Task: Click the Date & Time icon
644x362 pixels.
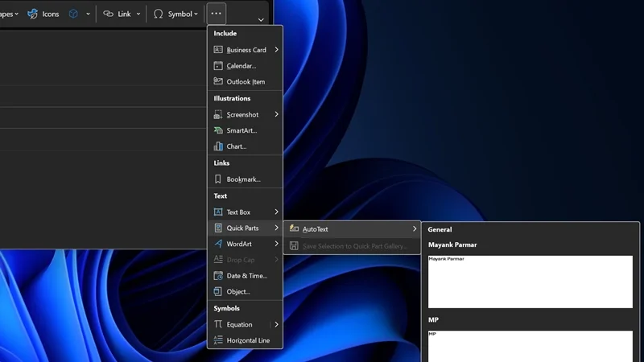Action: click(218, 276)
